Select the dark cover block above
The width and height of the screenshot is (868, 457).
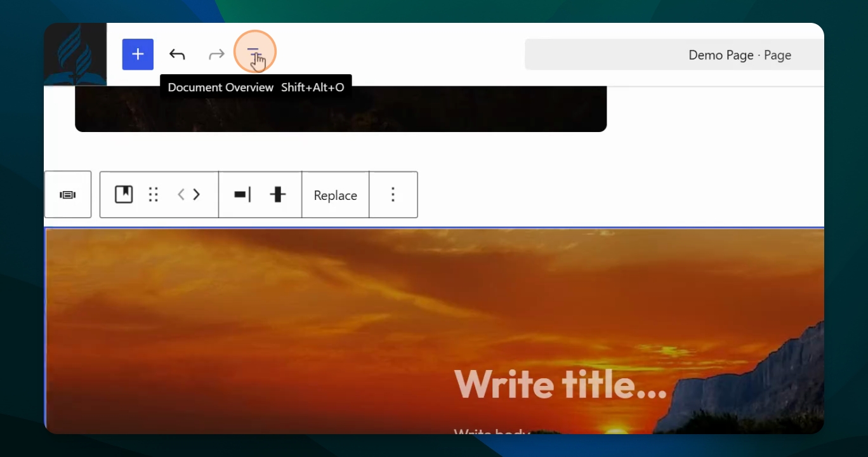pos(341,109)
